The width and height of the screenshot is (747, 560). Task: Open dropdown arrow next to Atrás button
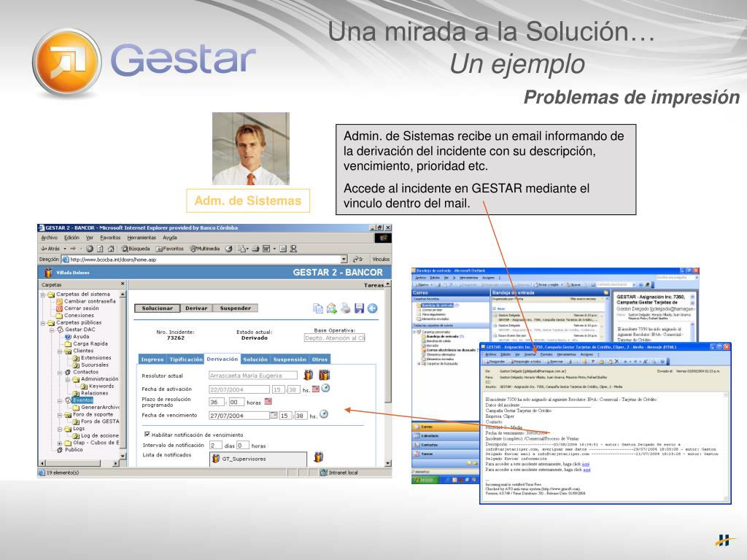tap(65, 249)
